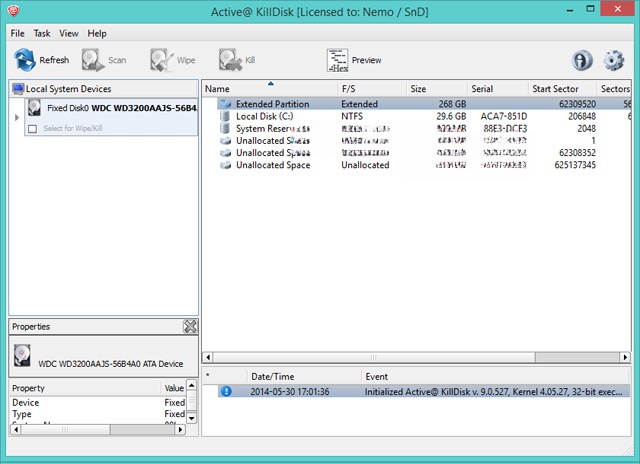The image size is (640, 464).
Task: Click the Initialized Active@ KillDisk event text
Action: click(x=493, y=392)
